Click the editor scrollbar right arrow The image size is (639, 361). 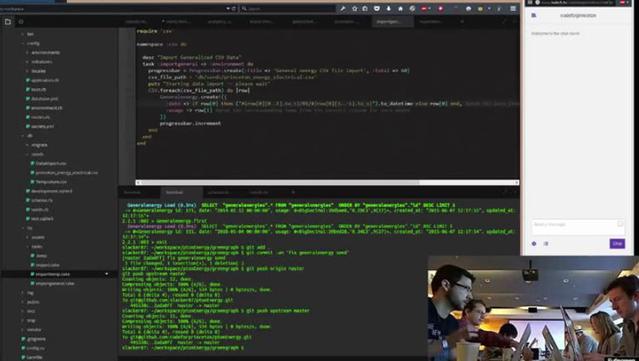517,183
